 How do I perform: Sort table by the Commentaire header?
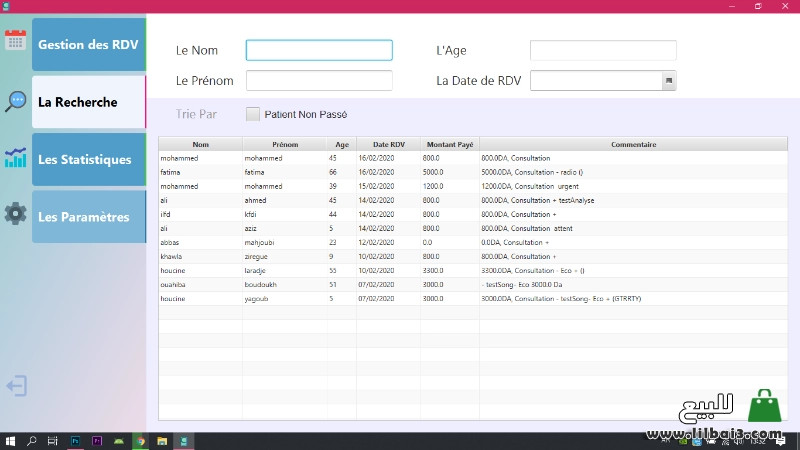click(634, 144)
